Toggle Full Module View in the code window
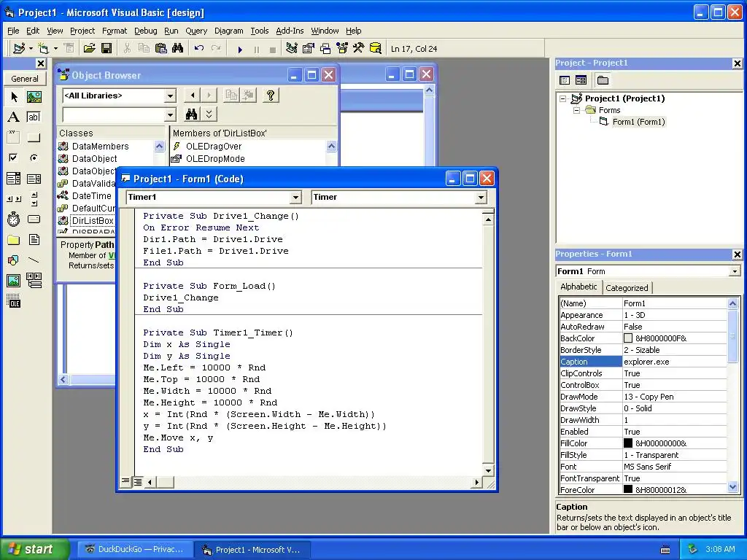The image size is (747, 560). pyautogui.click(x=138, y=482)
